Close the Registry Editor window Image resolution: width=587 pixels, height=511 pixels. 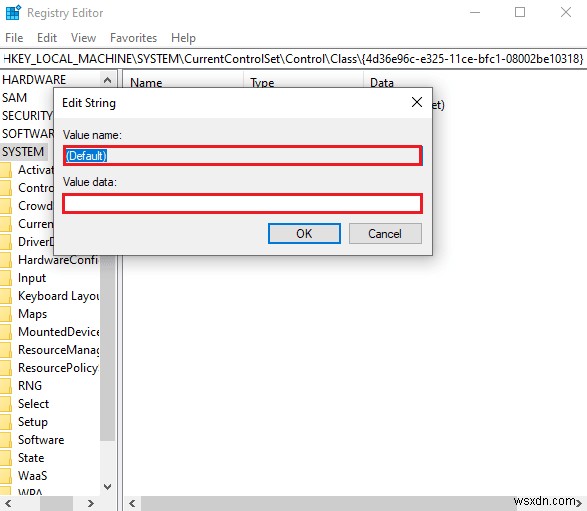566,12
